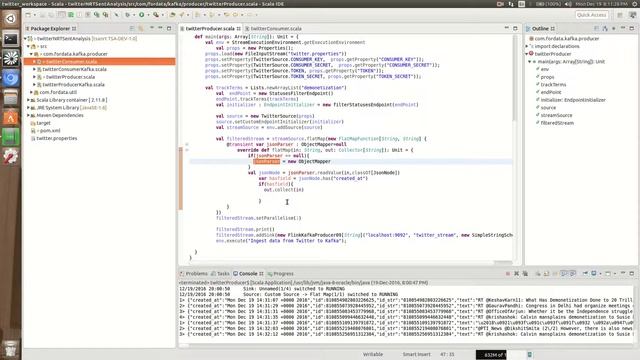Collapse com.fordata.kafka.producer package

[x=31, y=54]
